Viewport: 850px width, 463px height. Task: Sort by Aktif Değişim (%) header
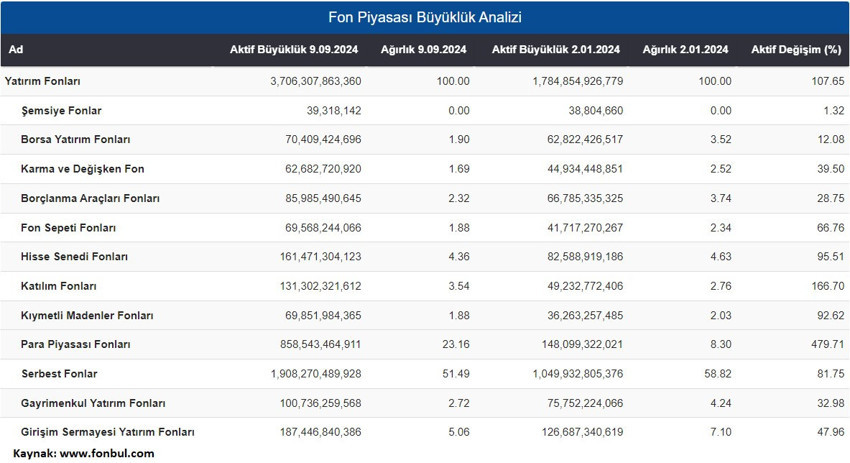coord(798,50)
